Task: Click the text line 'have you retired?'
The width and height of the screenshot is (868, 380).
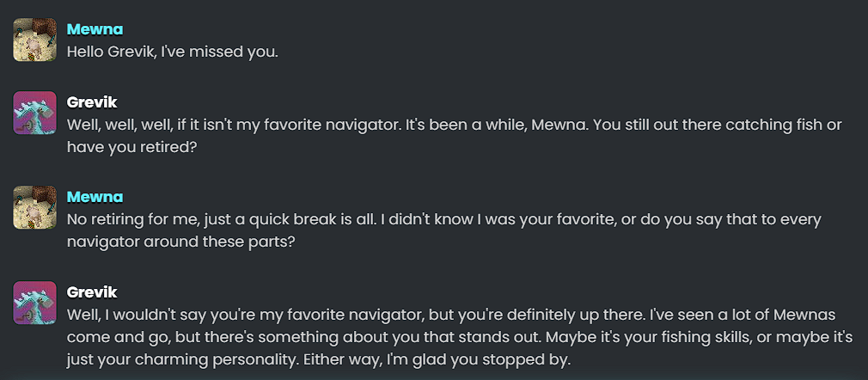Action: coord(132,147)
